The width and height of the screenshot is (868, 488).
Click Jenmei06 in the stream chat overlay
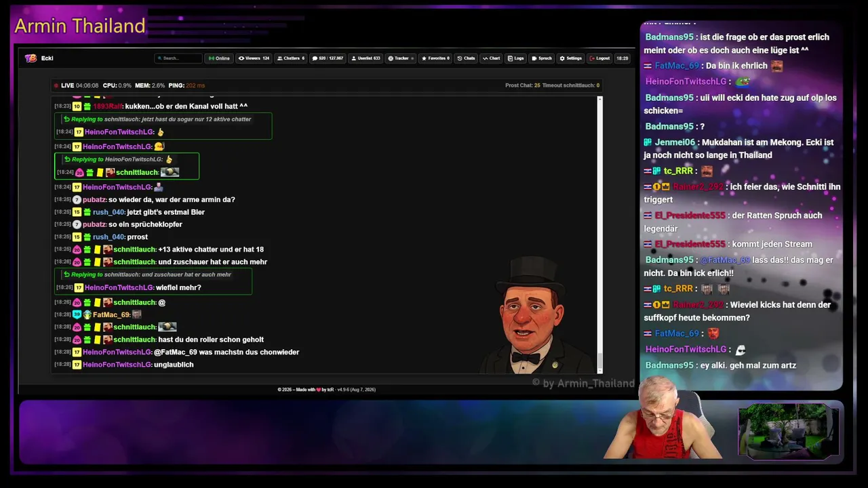tap(675, 142)
